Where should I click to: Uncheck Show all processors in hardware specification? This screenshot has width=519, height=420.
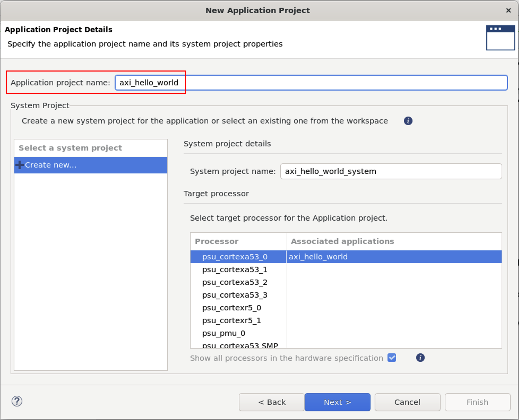pos(392,358)
